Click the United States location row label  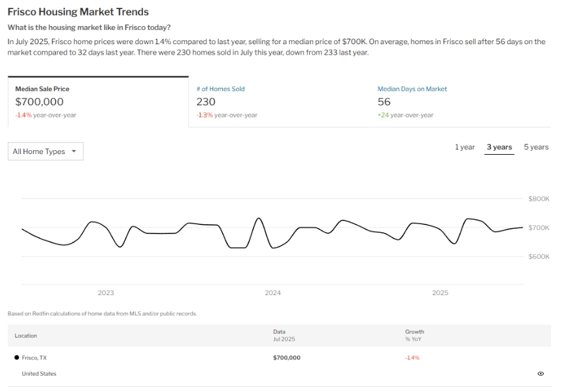[39, 374]
